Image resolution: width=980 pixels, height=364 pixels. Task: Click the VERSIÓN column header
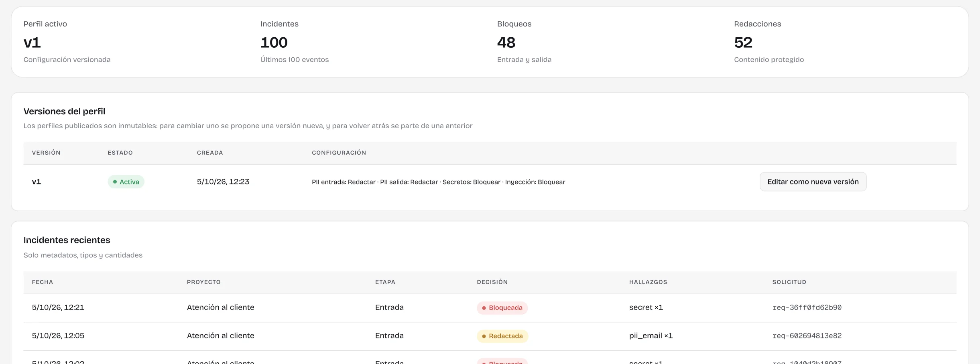click(46, 153)
